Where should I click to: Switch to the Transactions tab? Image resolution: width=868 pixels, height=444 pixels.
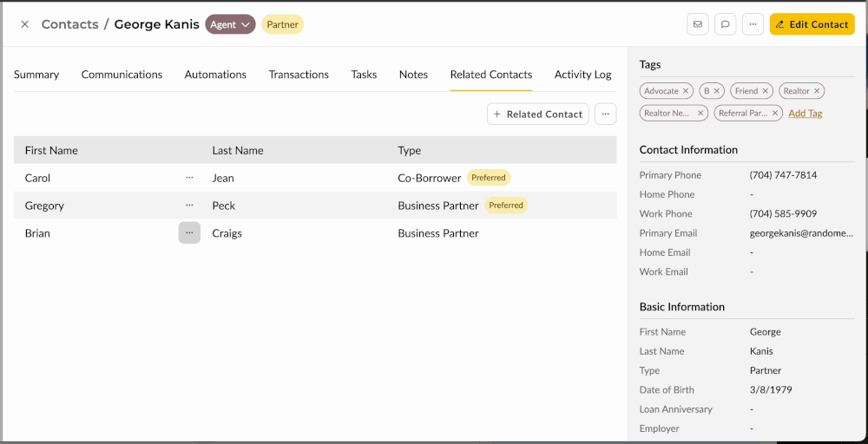[299, 75]
